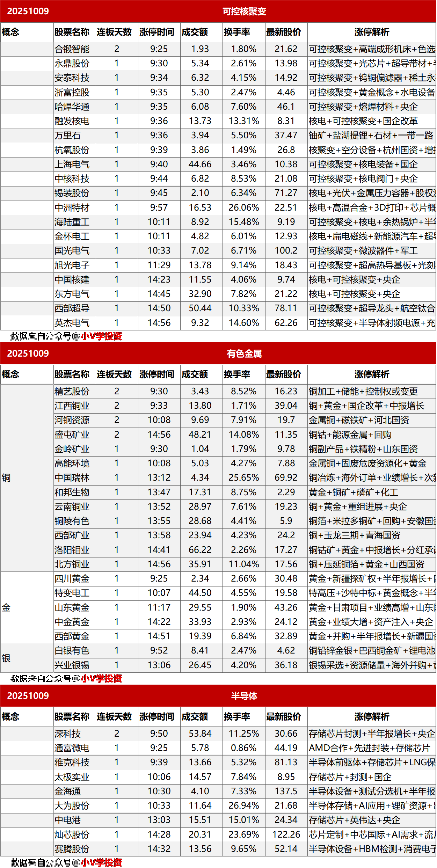Click the 半导体 section title banner

click(x=244, y=696)
